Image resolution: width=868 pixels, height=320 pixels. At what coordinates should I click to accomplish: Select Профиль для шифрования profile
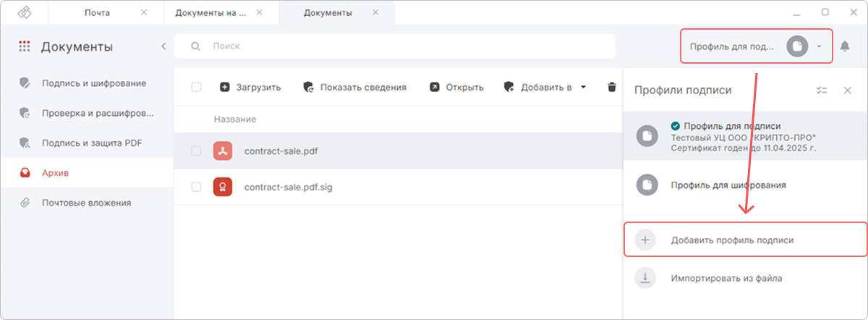point(745,185)
